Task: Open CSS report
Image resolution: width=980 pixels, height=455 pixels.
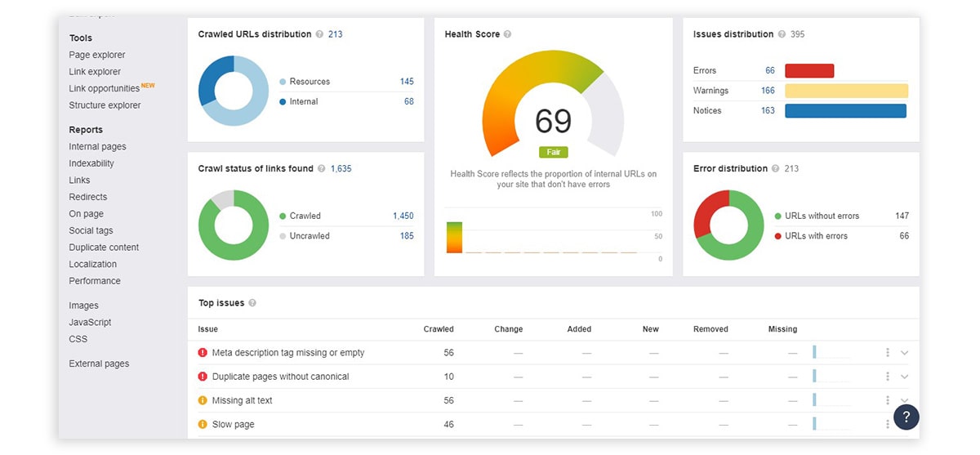Action: click(x=78, y=339)
